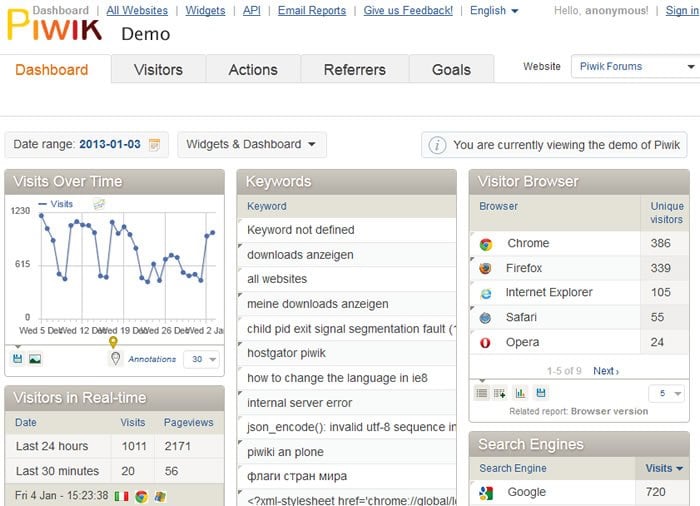Click the Sign in link
The width and height of the screenshot is (700, 506).
682,10
